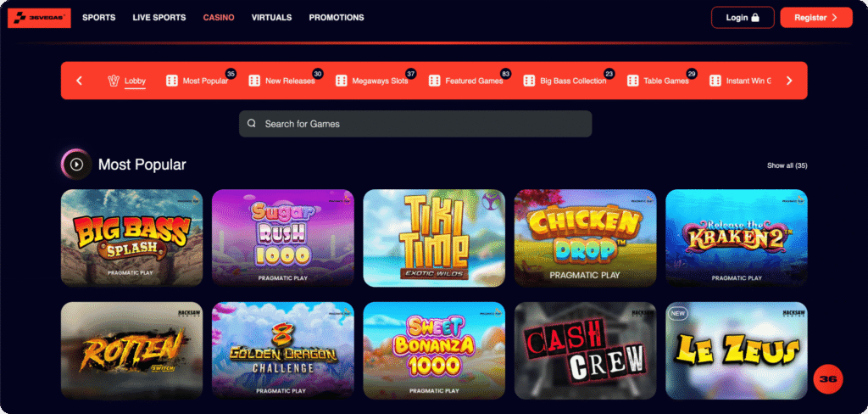Go to the Promotions menu item
868x414 pixels.
pos(337,18)
